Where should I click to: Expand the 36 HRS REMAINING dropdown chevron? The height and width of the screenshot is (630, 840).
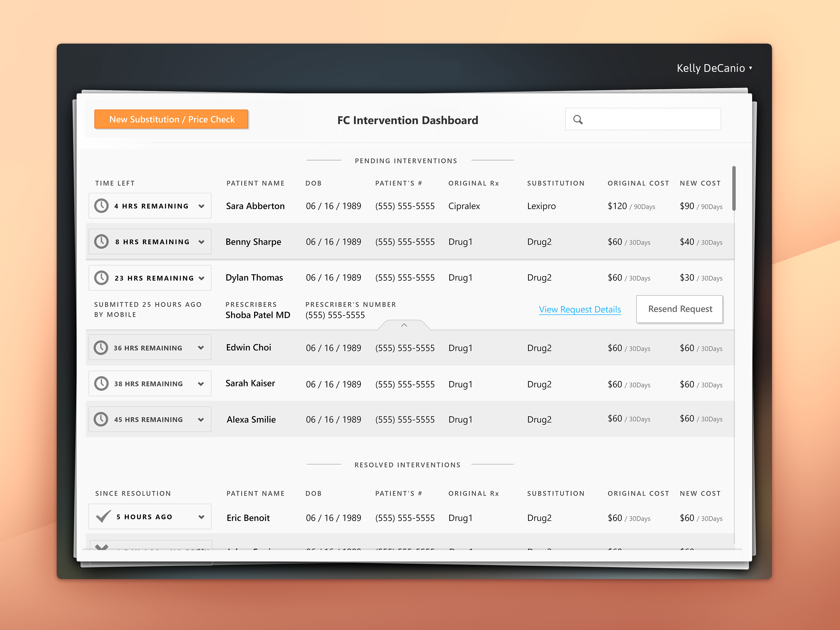[x=201, y=348]
